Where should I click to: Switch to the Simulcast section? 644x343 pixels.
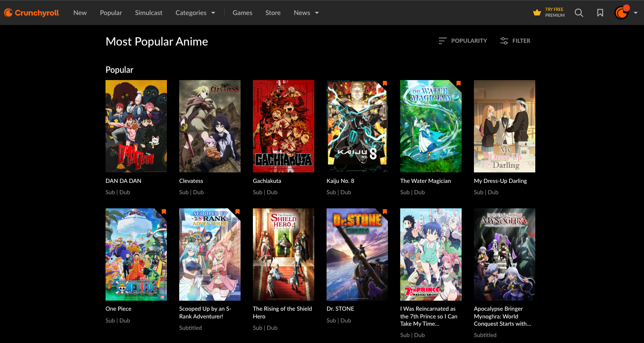point(149,12)
